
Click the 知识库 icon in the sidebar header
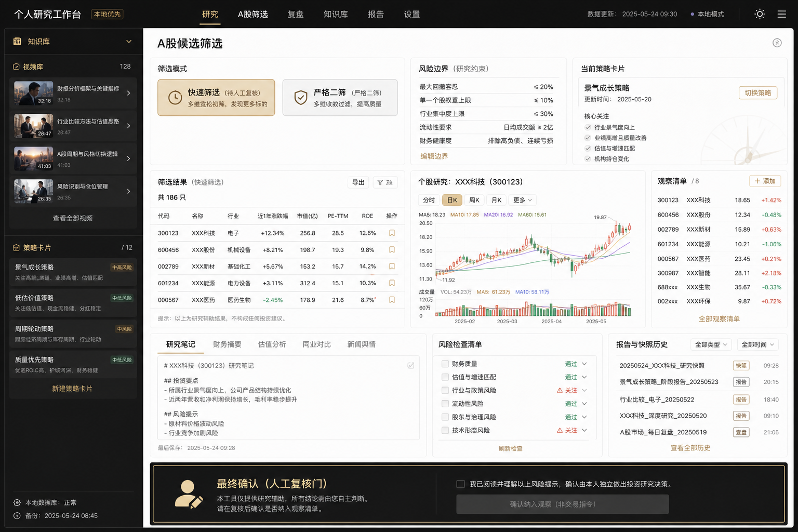17,42
